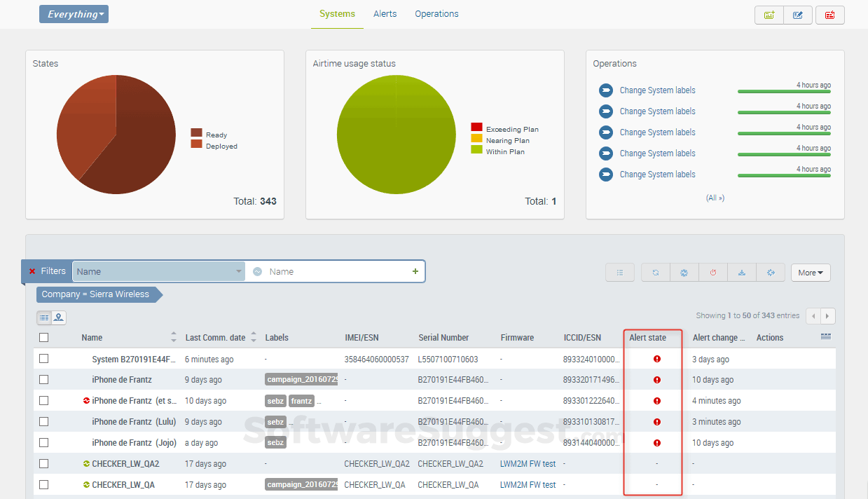Screen dimensions: 868x499
Task: Open the Everything dropdown
Action: [74, 14]
